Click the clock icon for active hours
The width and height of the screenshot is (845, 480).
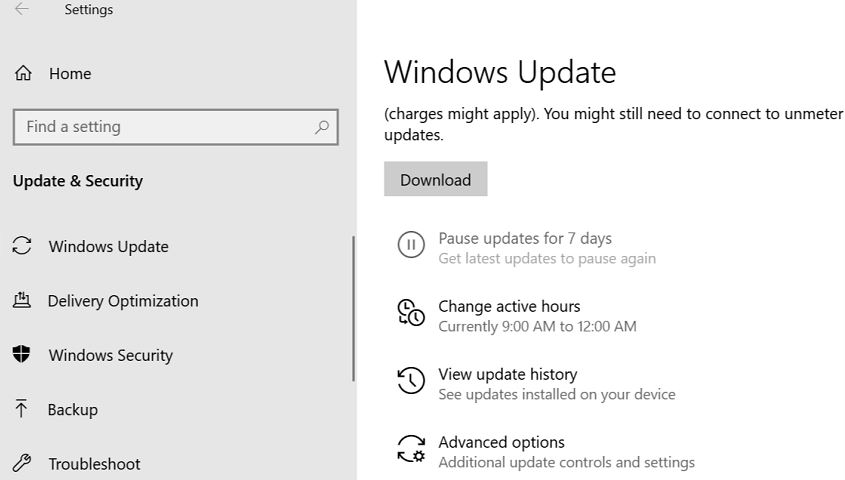point(411,313)
